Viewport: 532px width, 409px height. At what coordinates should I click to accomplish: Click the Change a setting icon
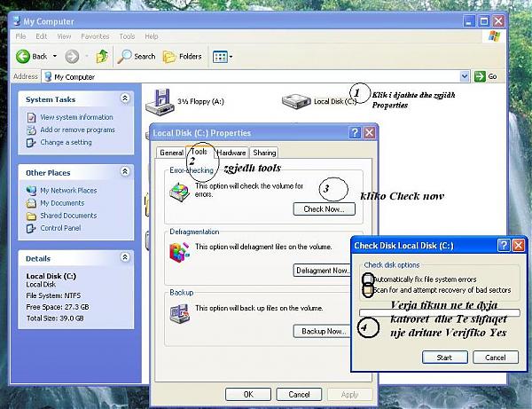31,143
